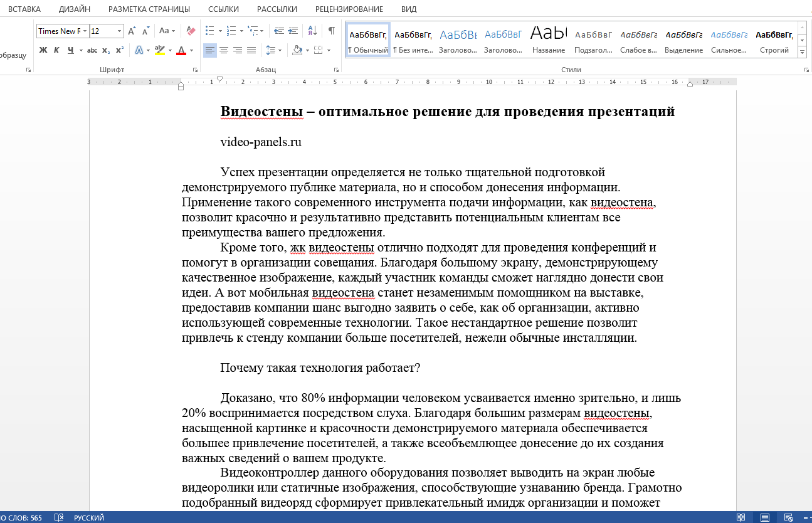This screenshot has height=523, width=812.
Task: Switch to РАЗМЕТКА СТРАНИЦЫ tab
Action: pyautogui.click(x=149, y=9)
